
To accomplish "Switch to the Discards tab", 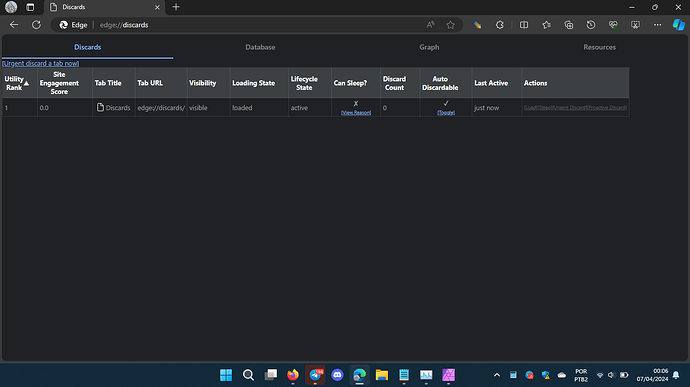I will pyautogui.click(x=88, y=47).
